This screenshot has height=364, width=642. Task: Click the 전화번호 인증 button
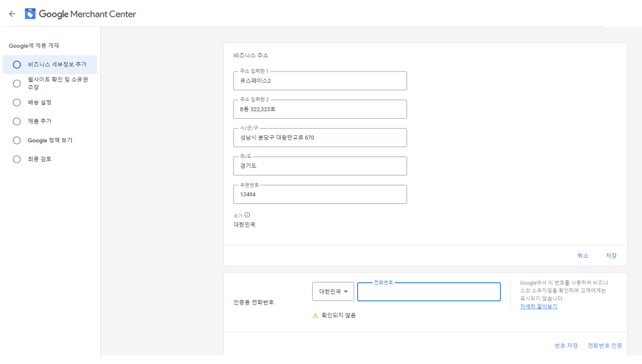604,346
